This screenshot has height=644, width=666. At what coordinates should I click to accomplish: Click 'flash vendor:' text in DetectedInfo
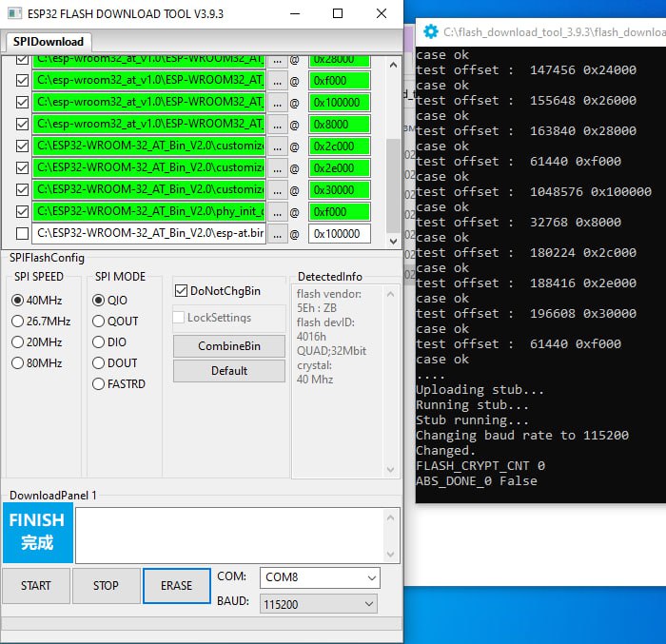[329, 294]
